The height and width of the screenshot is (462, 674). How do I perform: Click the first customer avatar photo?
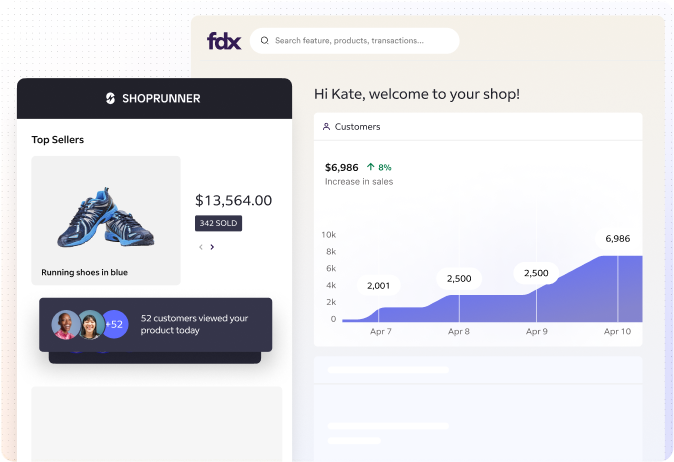[65, 325]
